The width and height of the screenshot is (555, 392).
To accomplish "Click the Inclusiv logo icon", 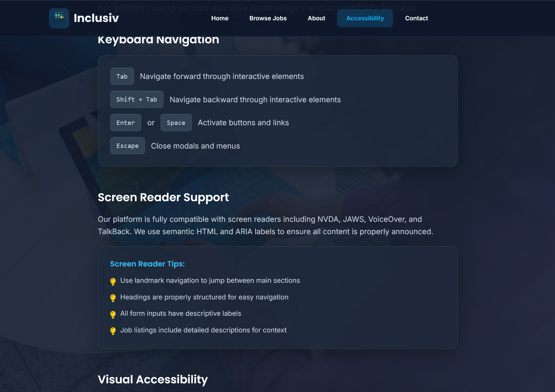I will click(x=59, y=18).
